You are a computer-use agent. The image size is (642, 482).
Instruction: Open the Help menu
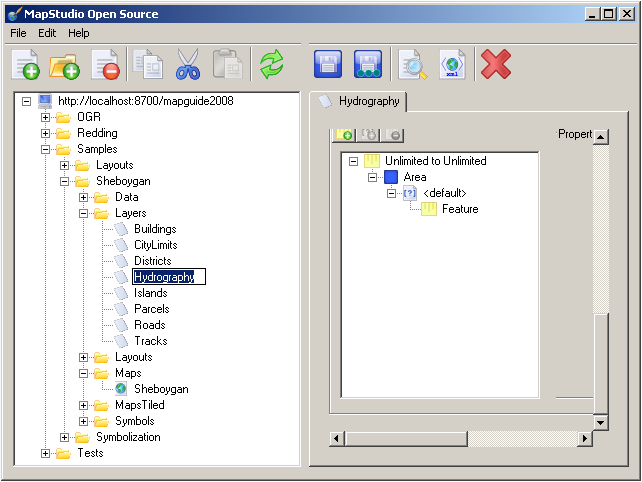point(78,33)
